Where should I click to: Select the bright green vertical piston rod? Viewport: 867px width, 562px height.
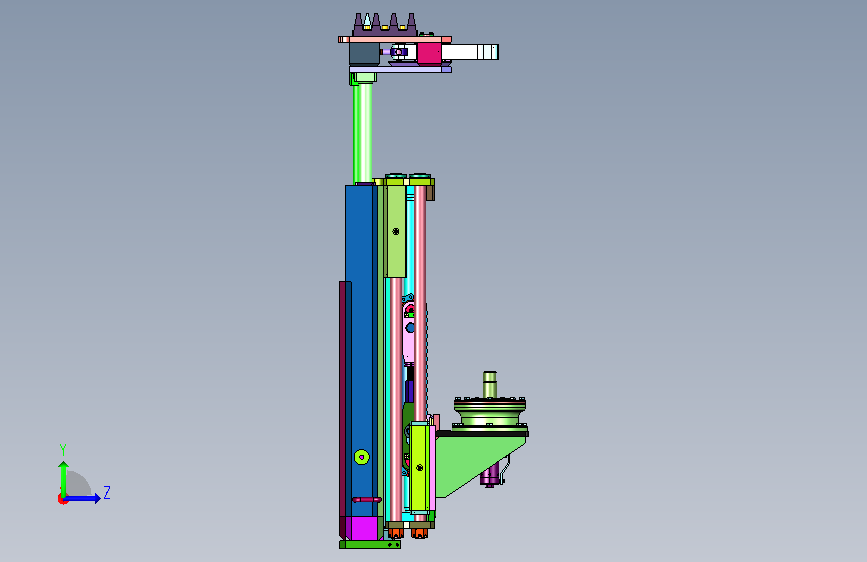363,133
